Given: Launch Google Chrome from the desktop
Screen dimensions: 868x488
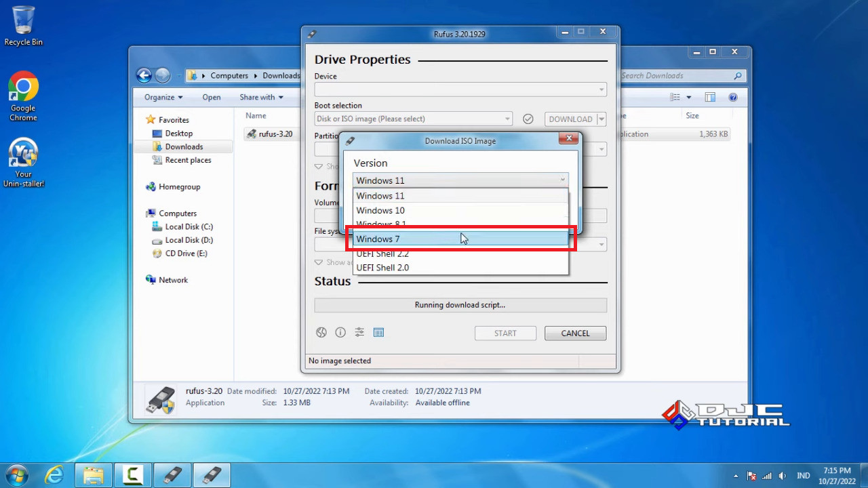Looking at the screenshot, I should click(23, 96).
